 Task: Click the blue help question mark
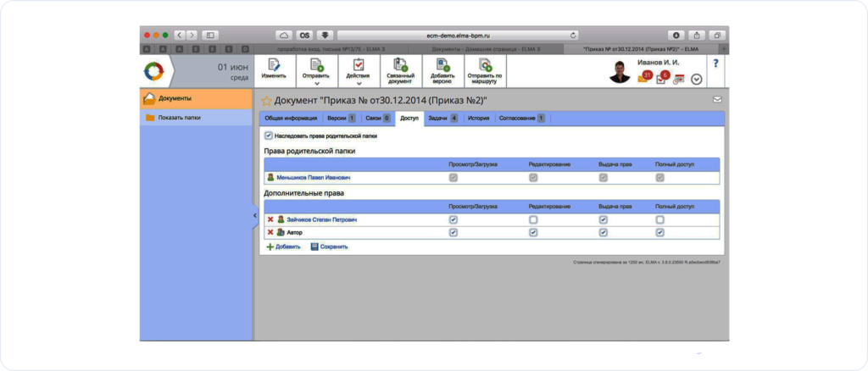click(x=716, y=64)
